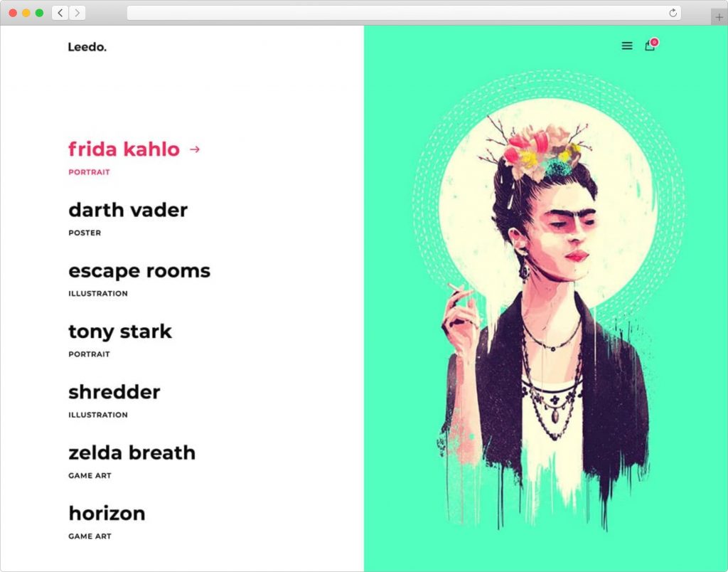The width and height of the screenshot is (728, 572).
Task: Open the frida kahlo project
Action: 124,149
